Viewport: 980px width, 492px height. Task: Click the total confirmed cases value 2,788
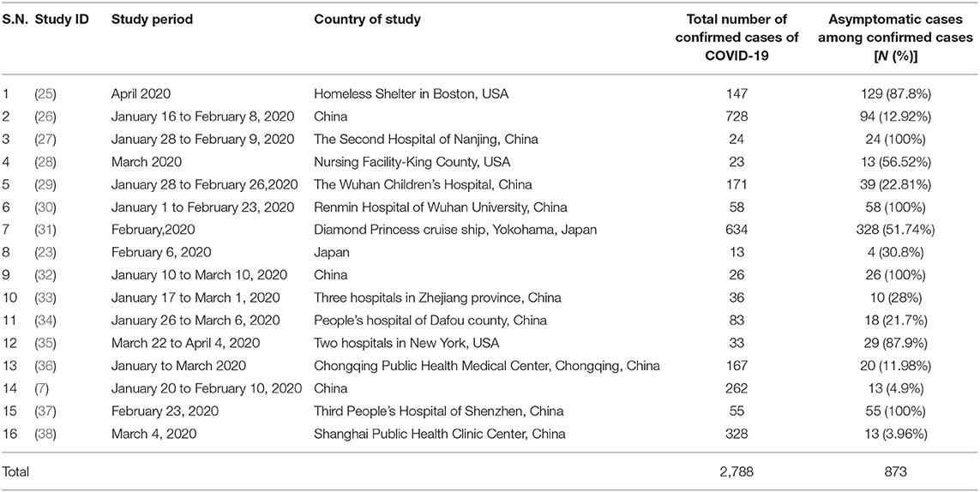click(736, 471)
